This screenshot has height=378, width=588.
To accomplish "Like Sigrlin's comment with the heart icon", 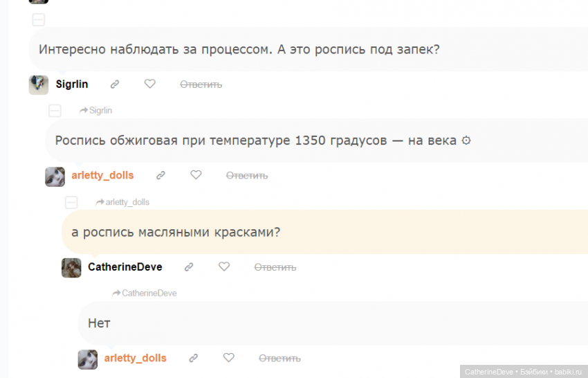I will pyautogui.click(x=149, y=84).
